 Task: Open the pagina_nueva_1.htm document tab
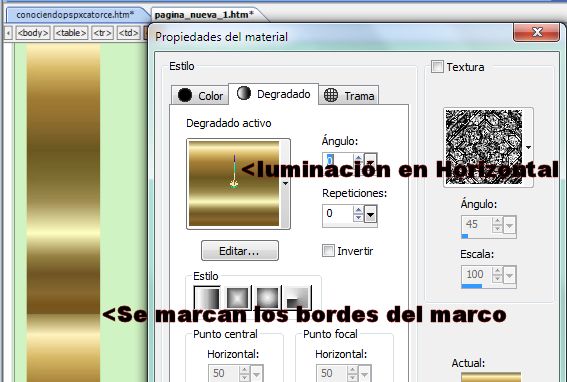(204, 15)
